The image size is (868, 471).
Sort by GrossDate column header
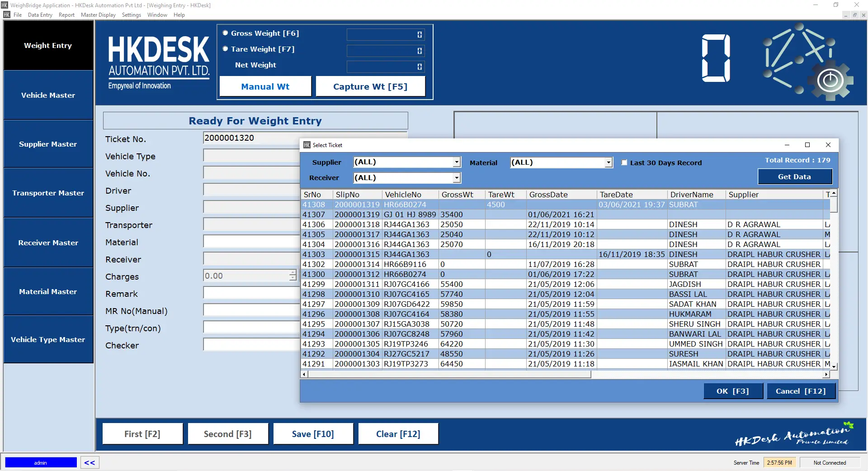[562, 195]
